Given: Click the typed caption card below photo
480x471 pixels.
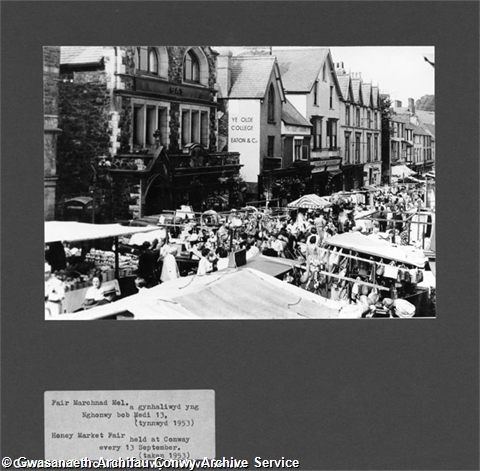Looking at the screenshot, I should point(129,425).
